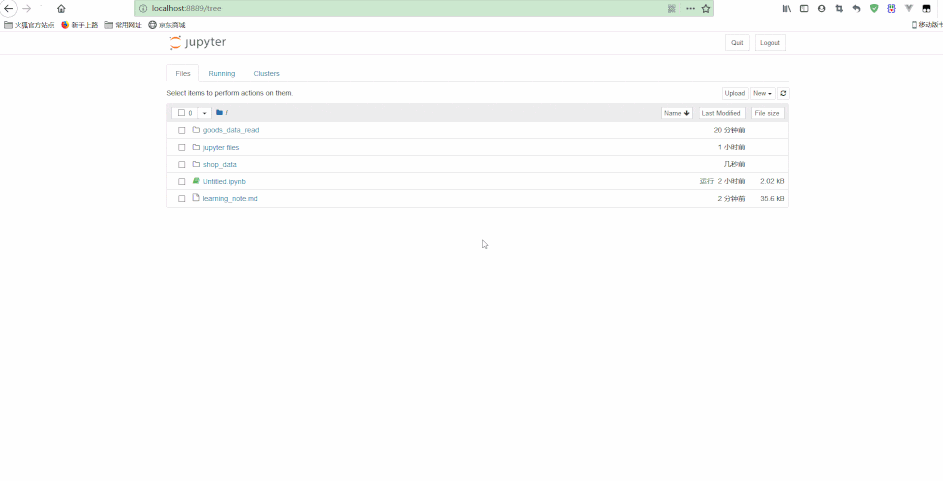This screenshot has width=943, height=481.
Task: Switch to the Running tab
Action: (221, 73)
